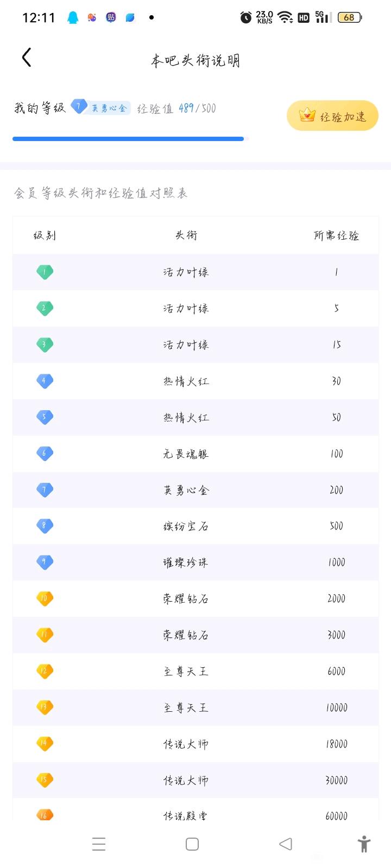Tap the 传说大师 18000 experience row

(x=195, y=744)
